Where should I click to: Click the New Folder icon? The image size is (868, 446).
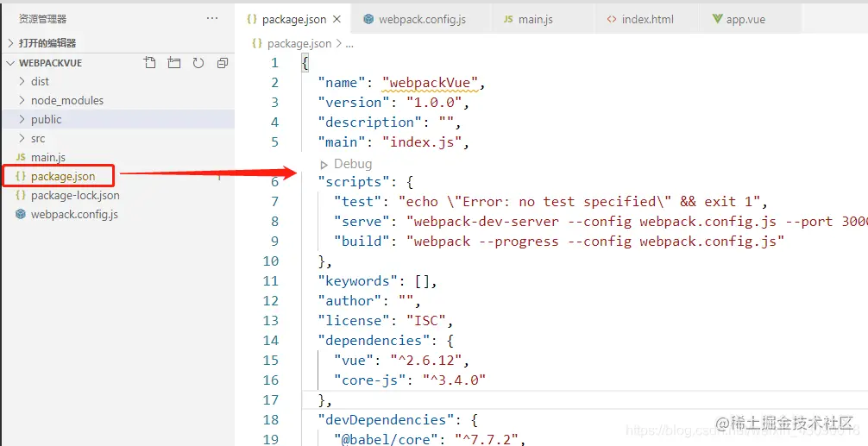click(173, 62)
